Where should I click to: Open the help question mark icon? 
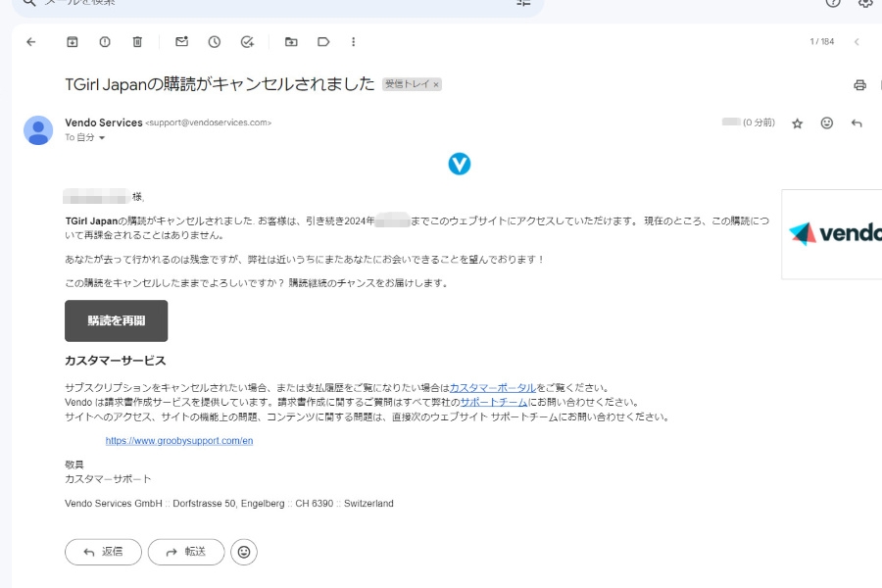pos(833,2)
